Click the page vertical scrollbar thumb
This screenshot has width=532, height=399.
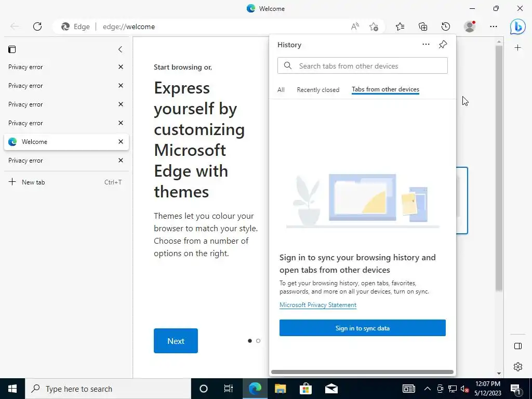click(499, 168)
